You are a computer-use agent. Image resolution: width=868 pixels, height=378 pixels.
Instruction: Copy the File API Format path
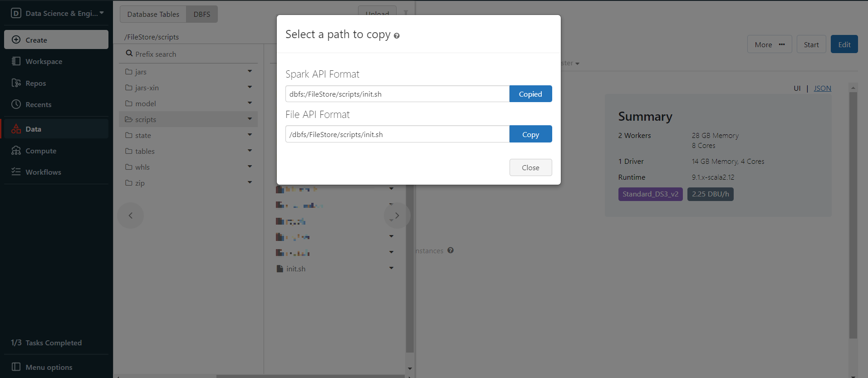click(x=530, y=134)
